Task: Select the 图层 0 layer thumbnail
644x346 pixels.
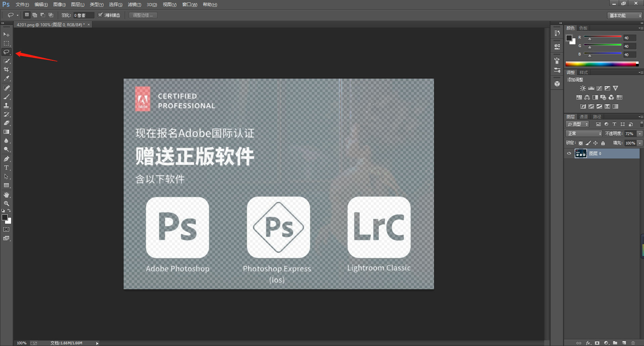Action: pos(581,154)
